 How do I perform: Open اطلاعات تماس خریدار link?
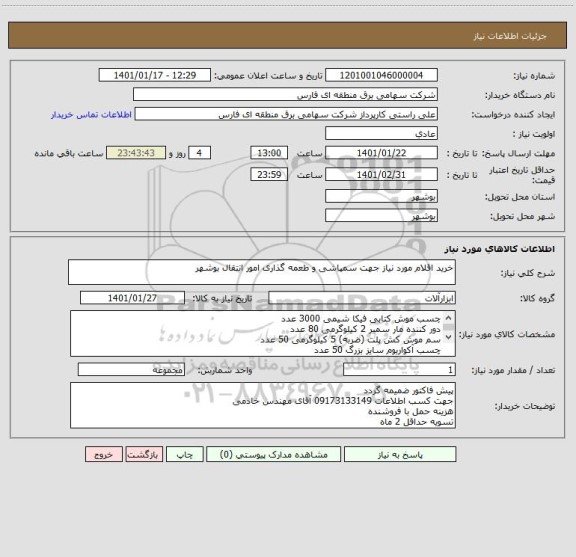[x=91, y=115]
